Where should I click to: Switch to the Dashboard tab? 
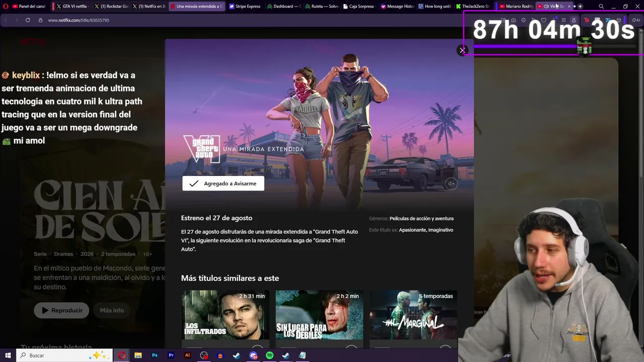[283, 6]
